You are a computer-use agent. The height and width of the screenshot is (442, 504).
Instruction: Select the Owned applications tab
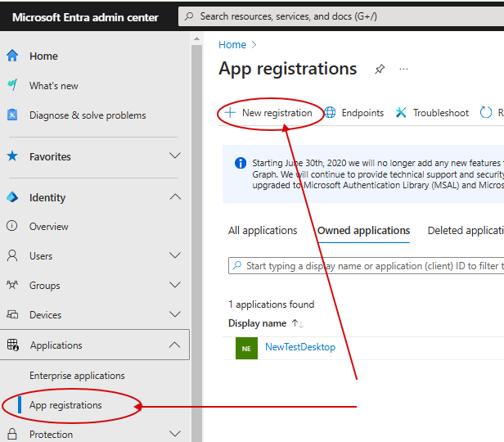(363, 231)
